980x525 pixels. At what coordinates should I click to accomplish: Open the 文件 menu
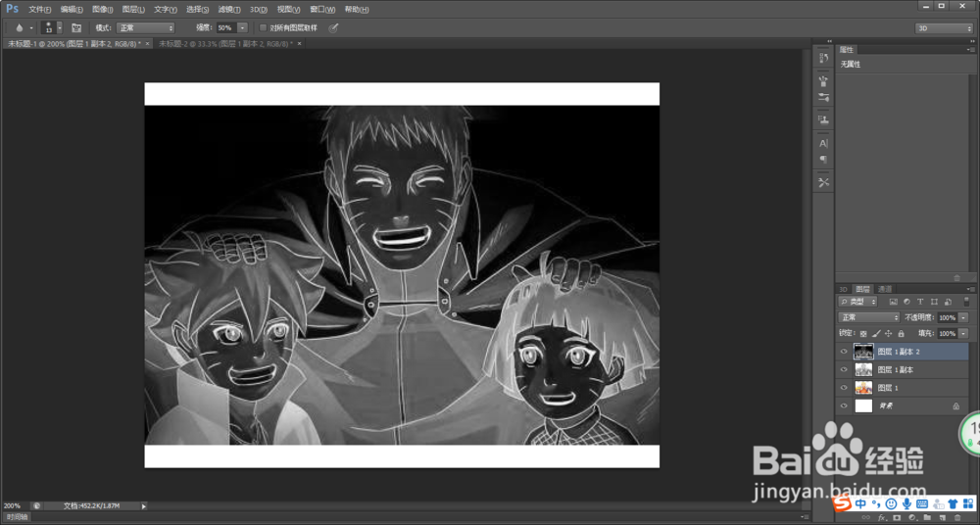(39, 10)
